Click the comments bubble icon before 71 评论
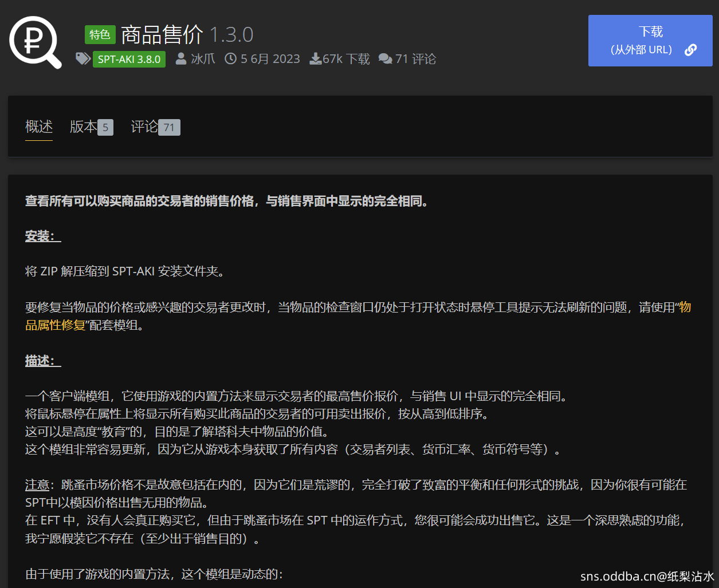The height and width of the screenshot is (588, 719). click(386, 59)
